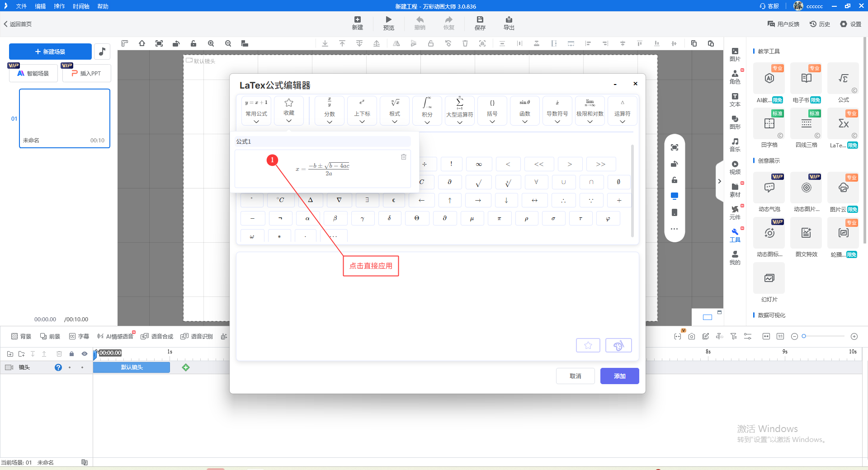Expand the Integral symbols dropdown
Viewport: 868px width, 470px height.
click(x=427, y=111)
